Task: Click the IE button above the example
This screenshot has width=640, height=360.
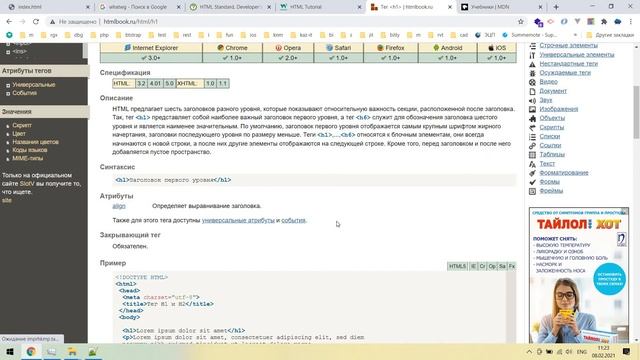Action: [x=473, y=266]
